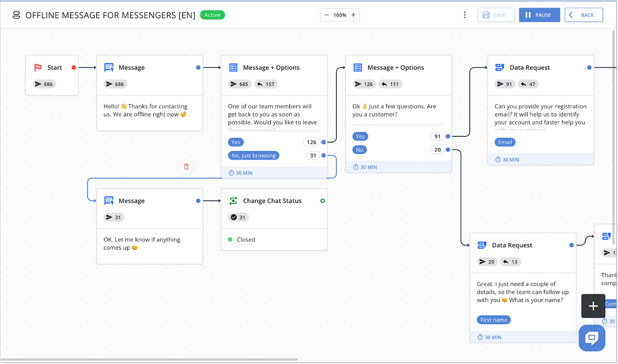
Task: Click the 686 sent counter in Start node
Action: [44, 84]
